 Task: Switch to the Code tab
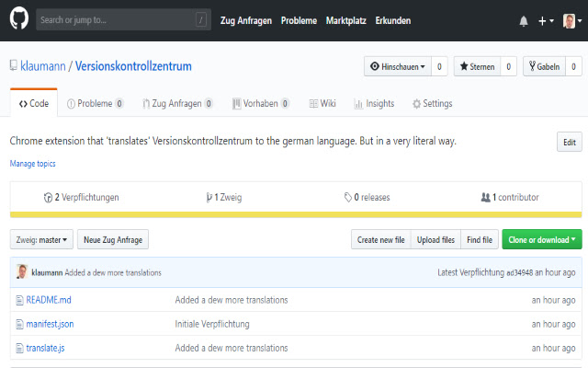point(34,103)
